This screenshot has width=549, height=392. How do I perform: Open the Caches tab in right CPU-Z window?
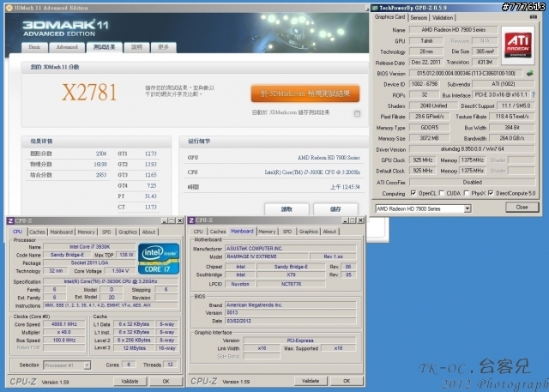pyautogui.click(x=218, y=232)
